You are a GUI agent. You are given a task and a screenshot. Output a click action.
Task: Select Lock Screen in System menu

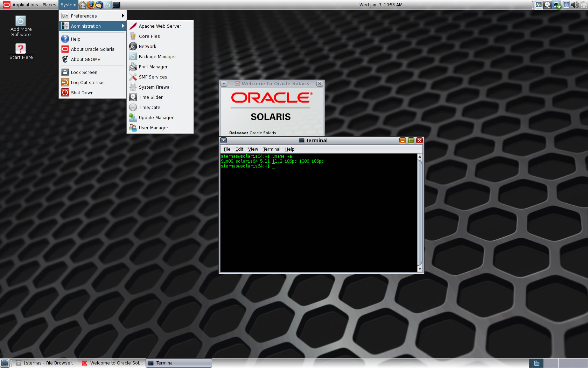(93, 72)
